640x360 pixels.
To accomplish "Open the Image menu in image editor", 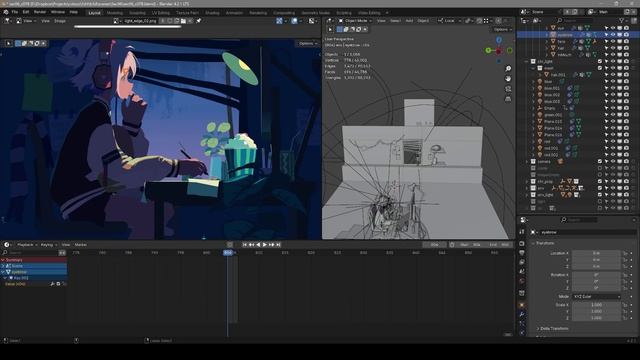I will click(x=60, y=21).
